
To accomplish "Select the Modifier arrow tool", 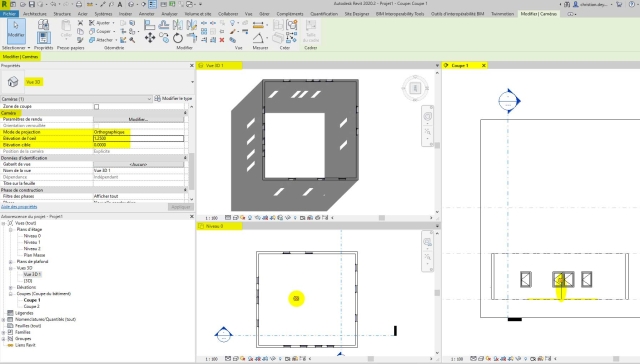I will click(16, 31).
